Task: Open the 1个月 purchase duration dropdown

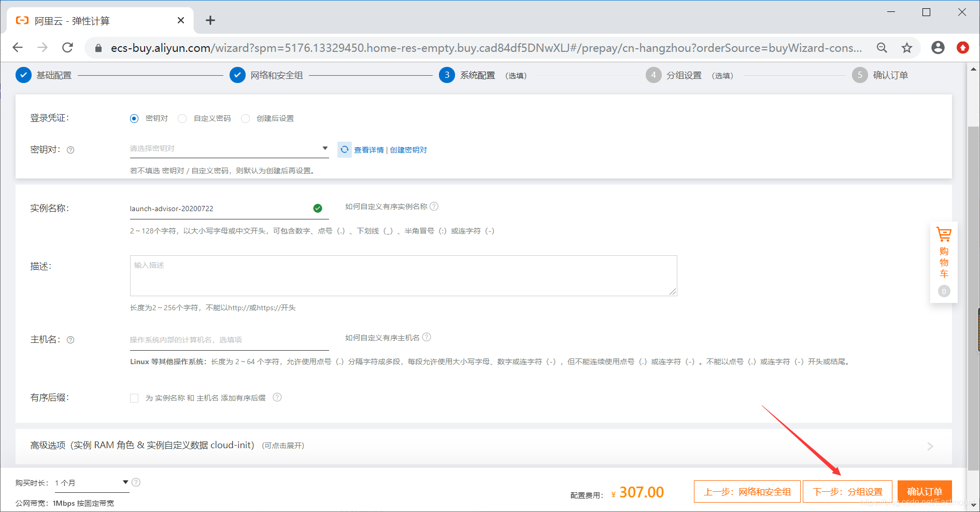Action: (91, 482)
